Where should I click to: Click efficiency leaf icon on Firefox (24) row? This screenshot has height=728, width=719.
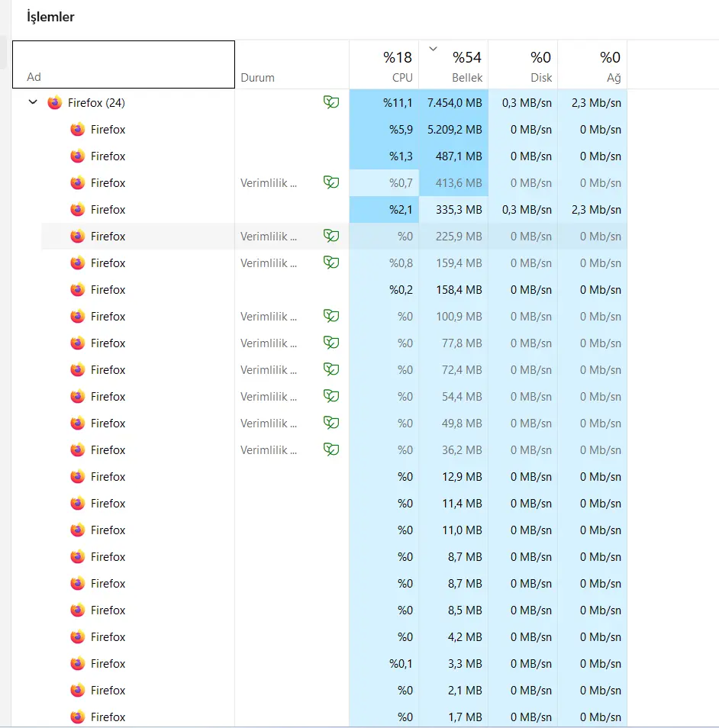point(331,102)
